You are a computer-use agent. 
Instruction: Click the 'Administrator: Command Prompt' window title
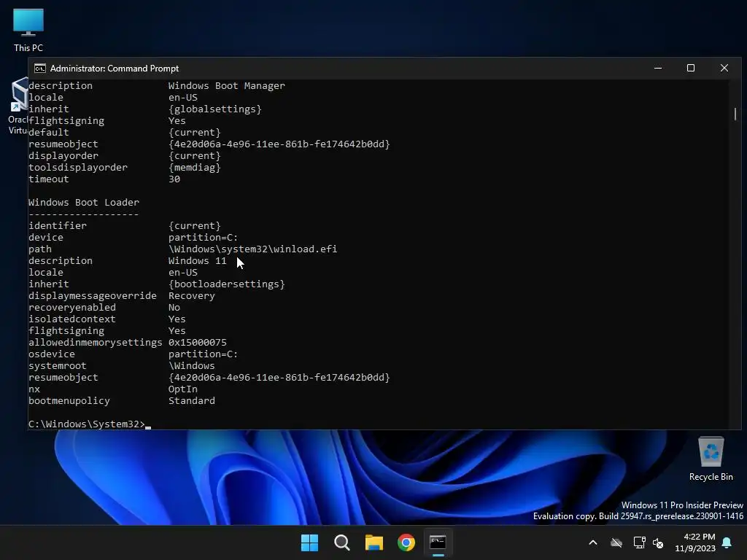(x=115, y=69)
